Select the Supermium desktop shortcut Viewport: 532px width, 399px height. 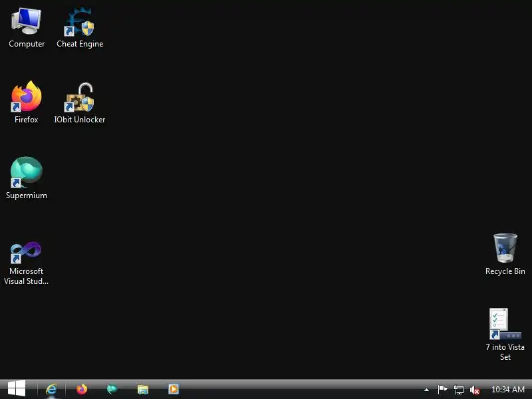[x=27, y=178]
